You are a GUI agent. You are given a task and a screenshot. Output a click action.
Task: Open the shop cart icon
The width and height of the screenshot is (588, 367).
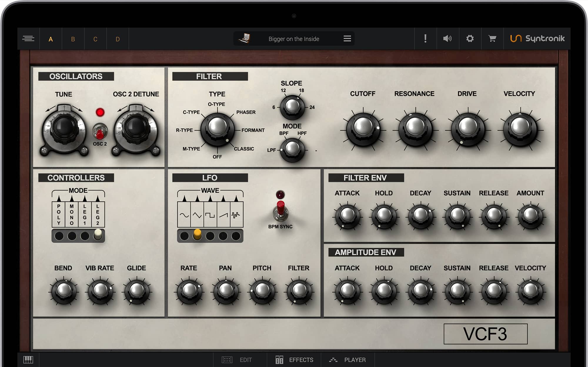click(492, 38)
